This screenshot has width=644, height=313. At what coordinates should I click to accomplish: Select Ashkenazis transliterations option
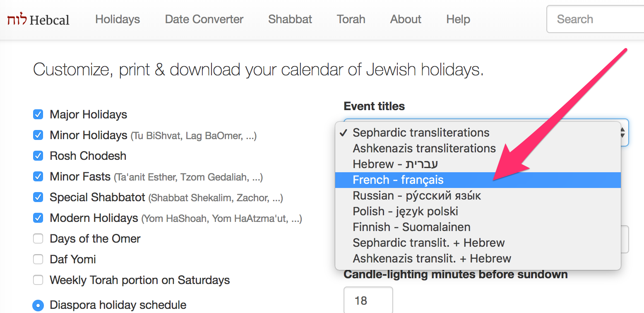pyautogui.click(x=423, y=148)
